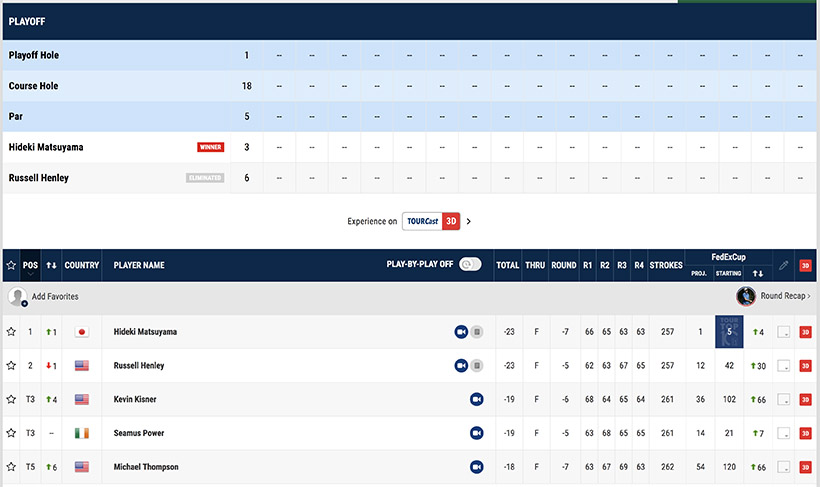
Task: Click the scorecard icon beside Hideki Matsuyama
Action: (x=477, y=332)
